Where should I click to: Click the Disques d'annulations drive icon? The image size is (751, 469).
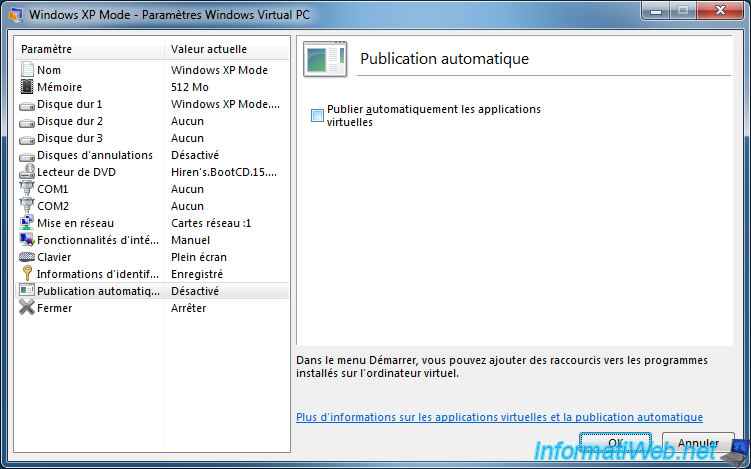point(27,157)
